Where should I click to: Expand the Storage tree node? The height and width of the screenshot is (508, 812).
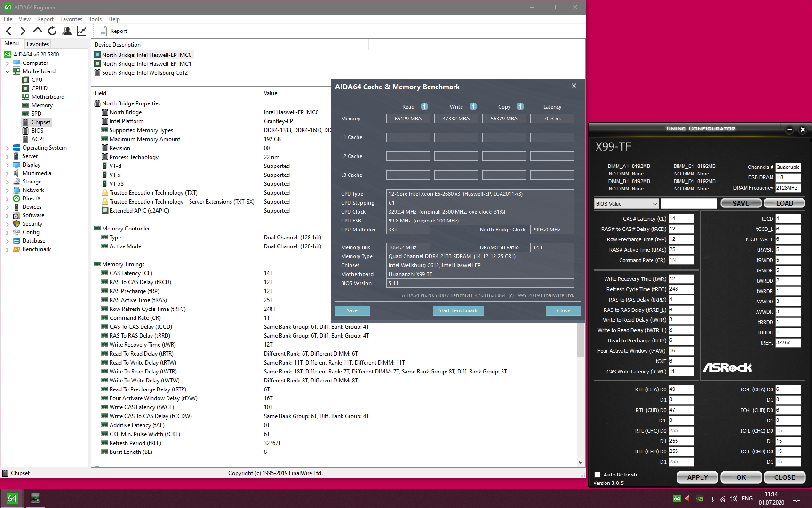8,182
